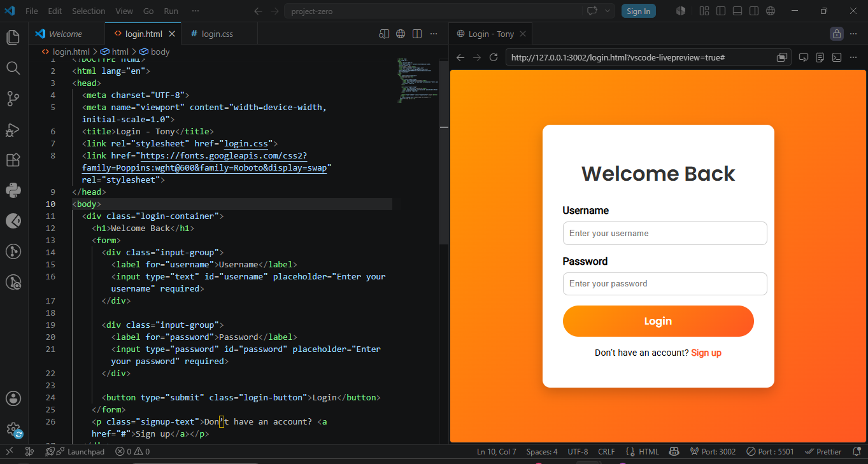This screenshot has width=868, height=464.
Task: Change UTF-8 encoding in status bar
Action: pos(578,452)
